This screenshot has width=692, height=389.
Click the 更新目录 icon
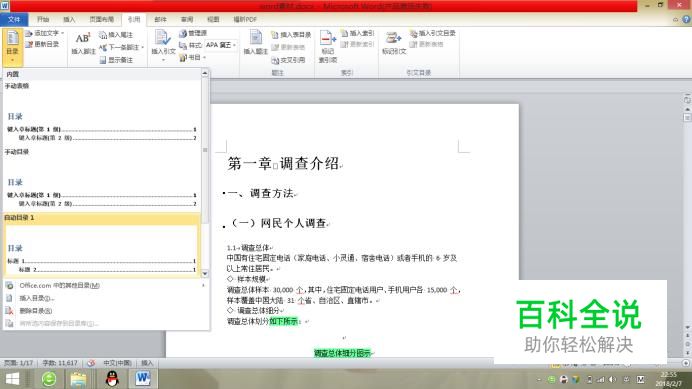point(29,44)
